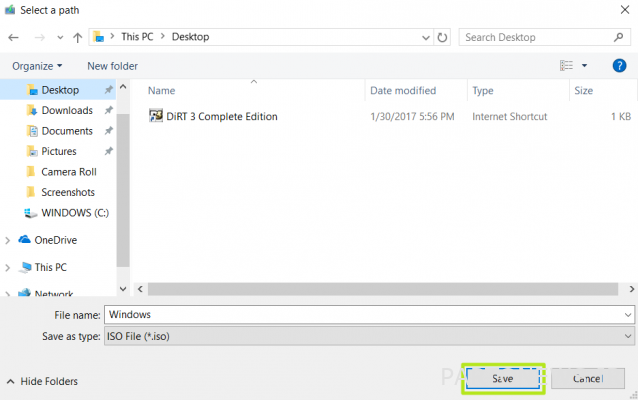The width and height of the screenshot is (638, 400).
Task: Click New folder in toolbar
Action: coord(112,66)
